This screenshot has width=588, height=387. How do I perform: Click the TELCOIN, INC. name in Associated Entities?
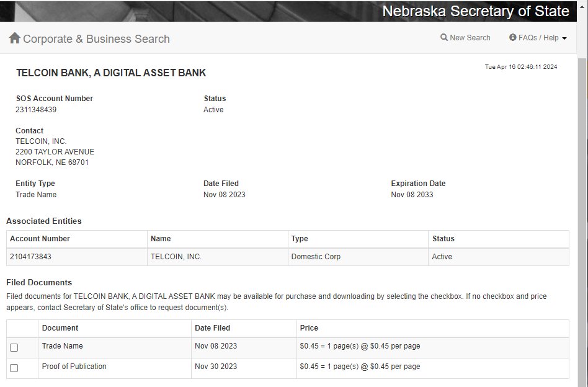point(176,257)
